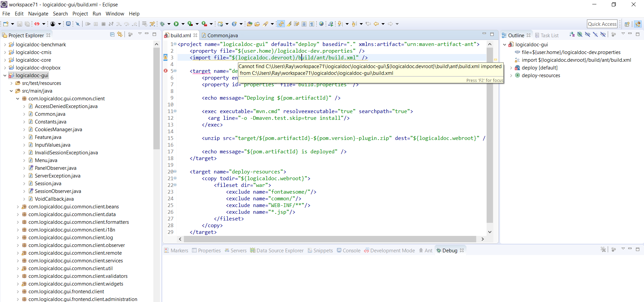The height and width of the screenshot is (302, 644).
Task: Click the New file wizard icon
Action: click(6, 24)
